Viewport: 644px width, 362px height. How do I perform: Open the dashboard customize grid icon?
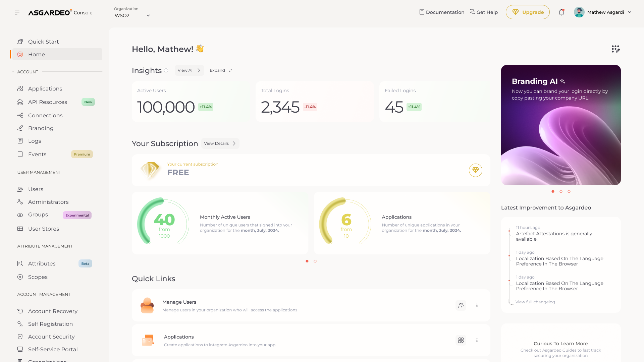[616, 49]
